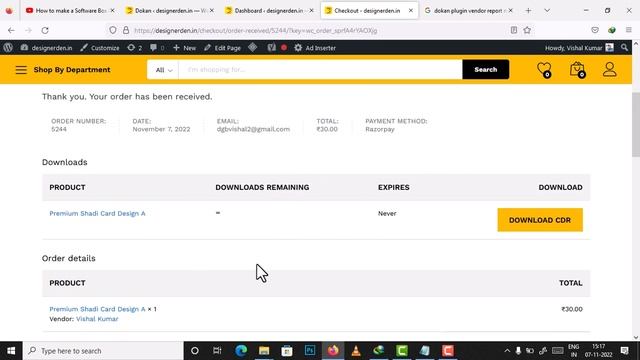Click the admin bar search magnifier
The width and height of the screenshot is (640, 360).
click(x=624, y=48)
